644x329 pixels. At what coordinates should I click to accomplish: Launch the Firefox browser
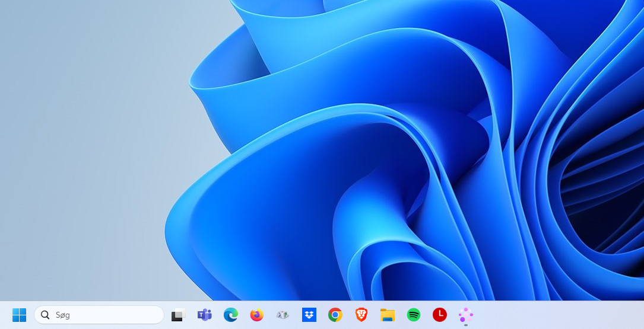[x=256, y=315]
